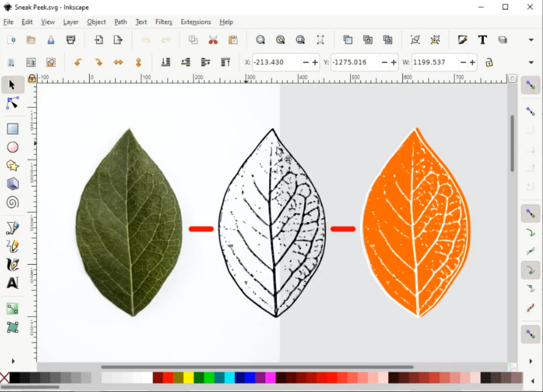This screenshot has height=392, width=543.
Task: Expand hidden tools in the toolbox
Action: click(x=13, y=361)
